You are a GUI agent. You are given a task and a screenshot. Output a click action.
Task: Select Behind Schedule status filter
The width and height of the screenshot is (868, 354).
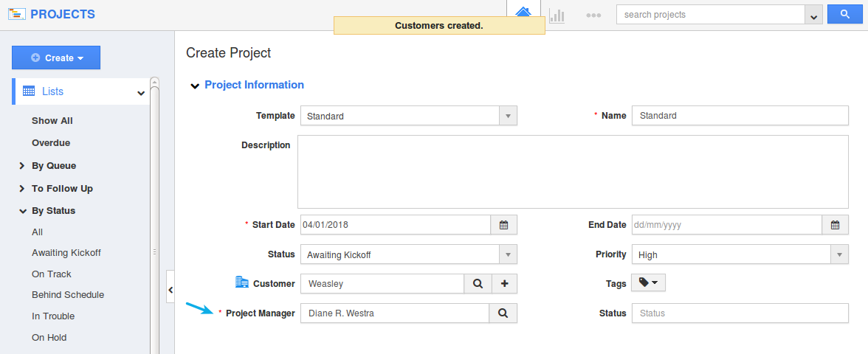point(68,295)
